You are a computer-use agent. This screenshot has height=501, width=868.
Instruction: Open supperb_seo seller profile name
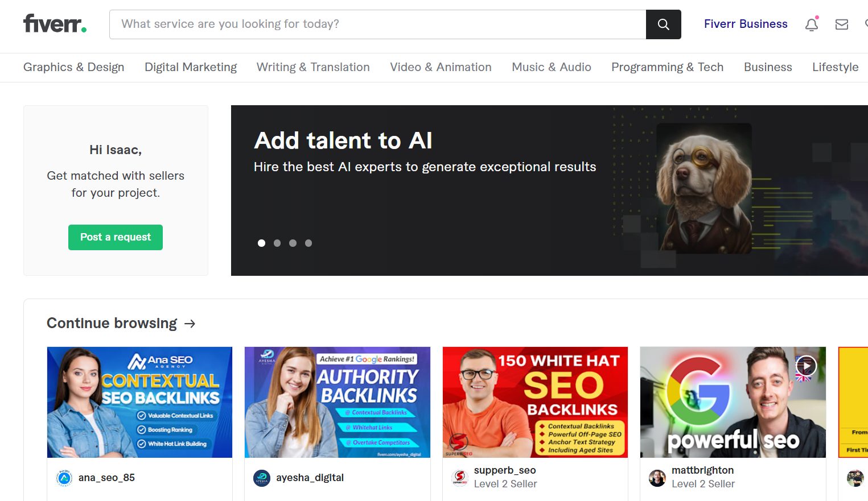[505, 470]
